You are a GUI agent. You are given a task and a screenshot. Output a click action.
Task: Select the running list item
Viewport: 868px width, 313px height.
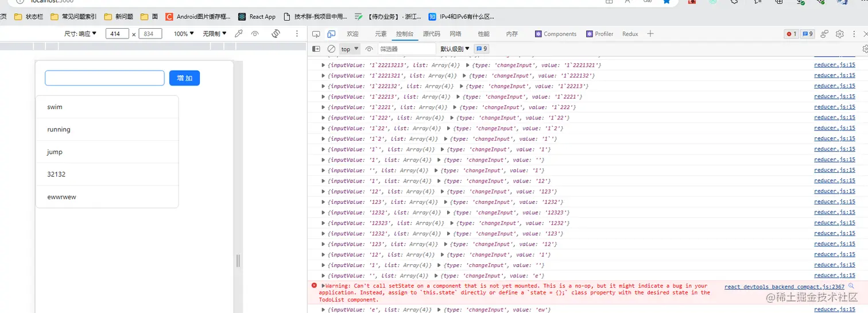(107, 129)
